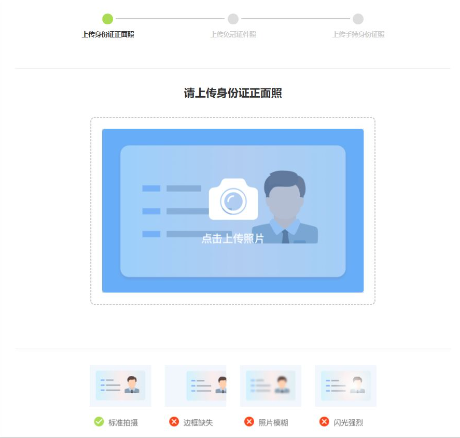
Task: Click the red X beside 照片模糊
Action: point(249,422)
